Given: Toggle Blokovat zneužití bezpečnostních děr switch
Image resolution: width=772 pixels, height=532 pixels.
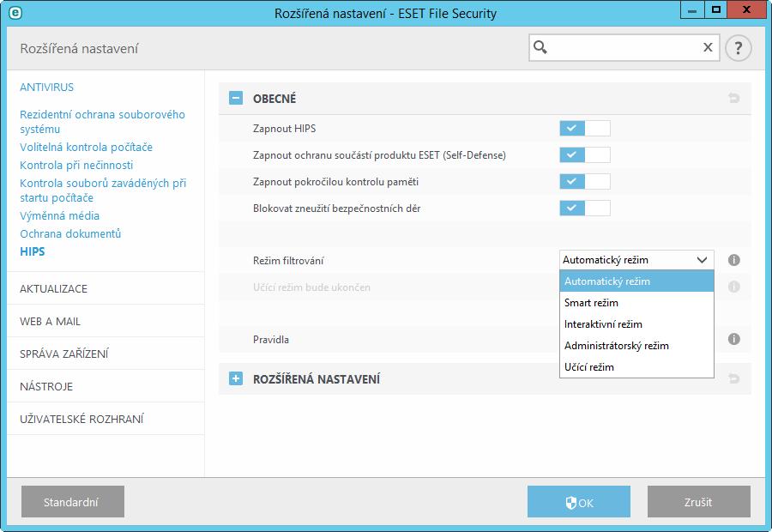Looking at the screenshot, I should coord(585,208).
